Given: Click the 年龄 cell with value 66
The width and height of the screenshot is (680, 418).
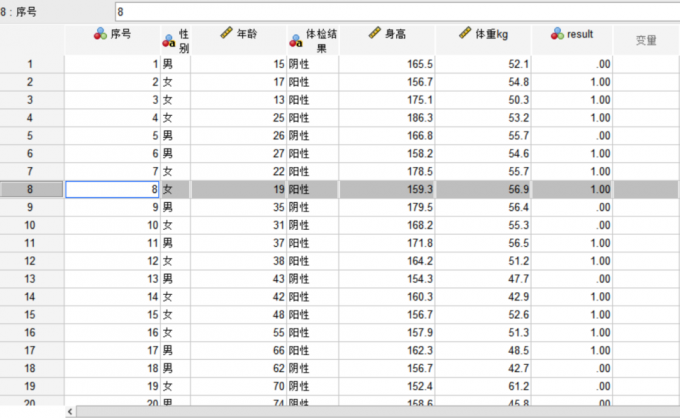Looking at the screenshot, I should [x=238, y=350].
